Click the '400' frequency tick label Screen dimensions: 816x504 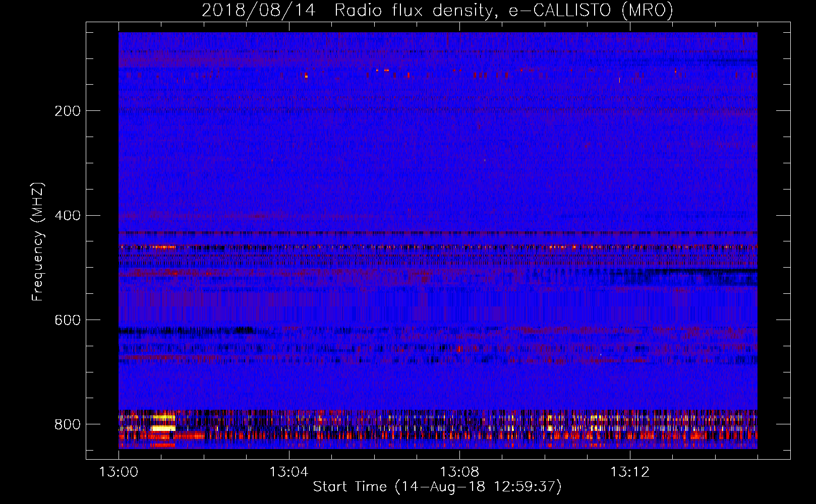pos(67,216)
